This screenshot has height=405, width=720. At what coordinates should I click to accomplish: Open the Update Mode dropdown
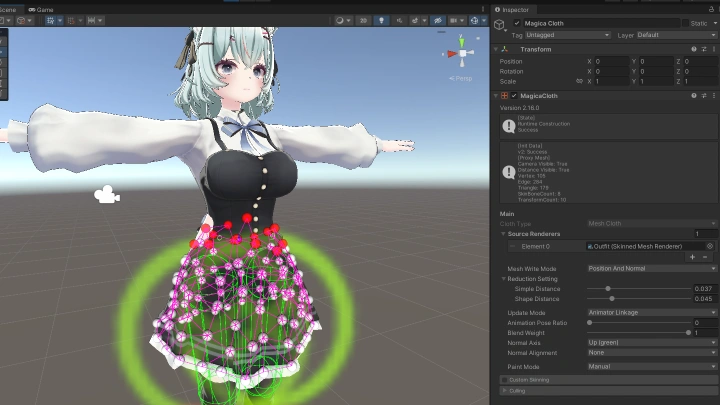point(651,312)
